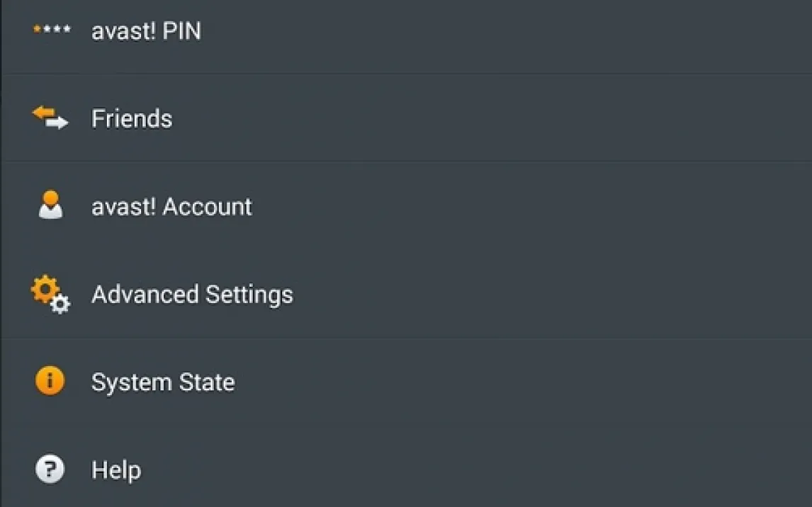The height and width of the screenshot is (507, 812).
Task: Open the avast! Account text entry
Action: pos(171,207)
